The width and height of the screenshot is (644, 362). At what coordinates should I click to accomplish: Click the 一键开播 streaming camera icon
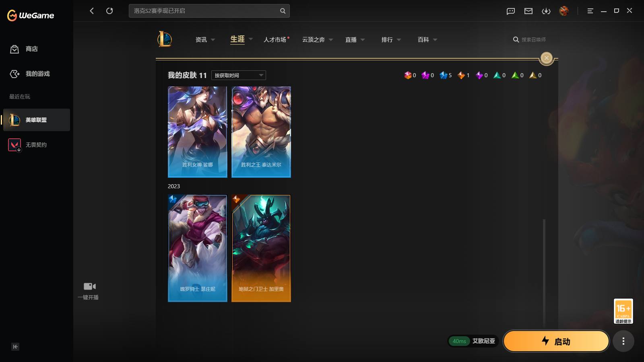tap(89, 286)
